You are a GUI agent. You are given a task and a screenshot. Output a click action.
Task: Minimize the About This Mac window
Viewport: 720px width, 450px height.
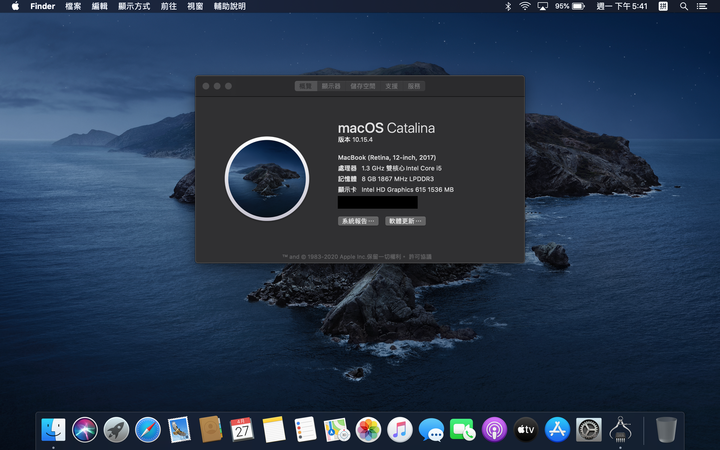pos(217,86)
